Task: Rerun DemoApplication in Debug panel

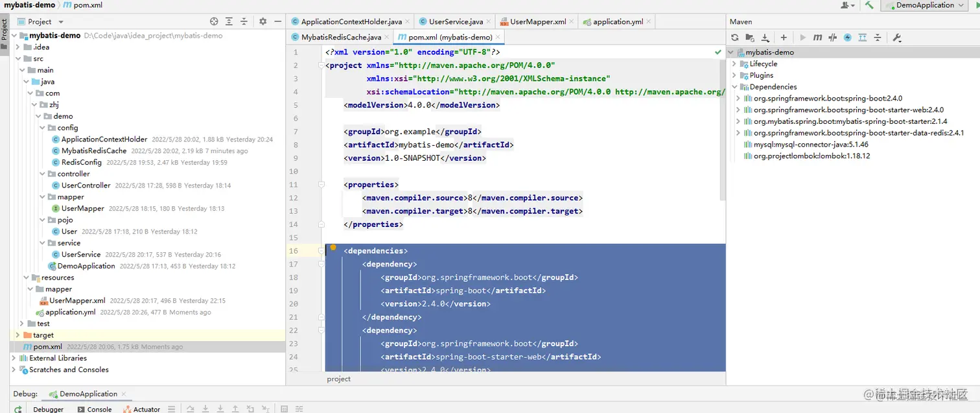Action: tap(18, 408)
